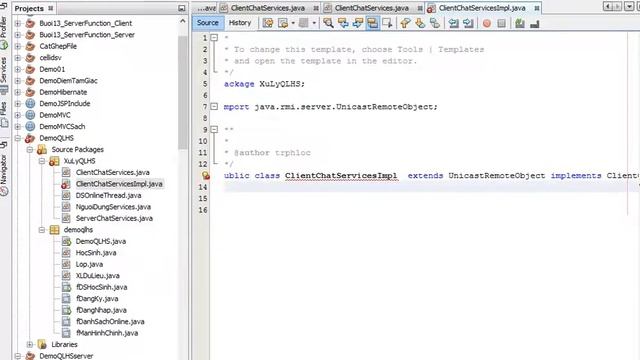Screen dimensions: 640x360
Task: Stop Macro Recording square icon
Action: (501, 24)
